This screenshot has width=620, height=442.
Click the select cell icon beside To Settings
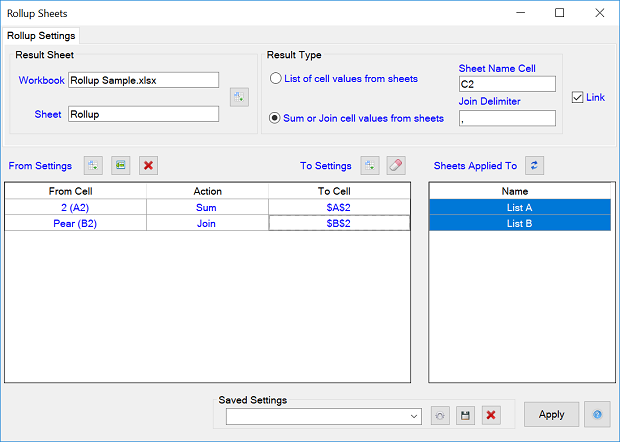(369, 165)
